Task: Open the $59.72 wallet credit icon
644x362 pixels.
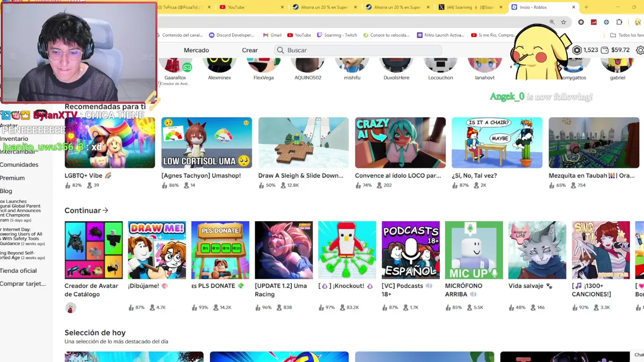Action: pos(605,50)
